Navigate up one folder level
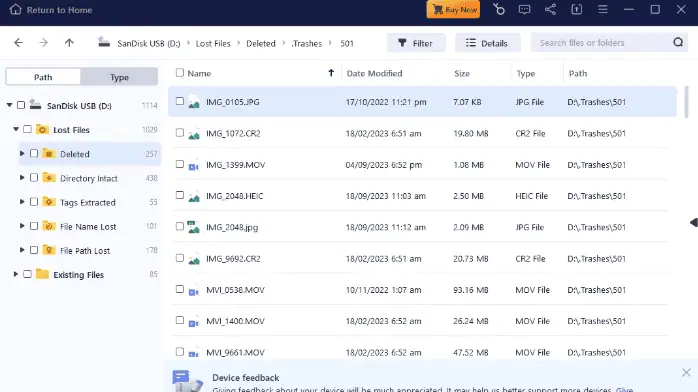Image resolution: width=698 pixels, height=392 pixels. [x=69, y=43]
